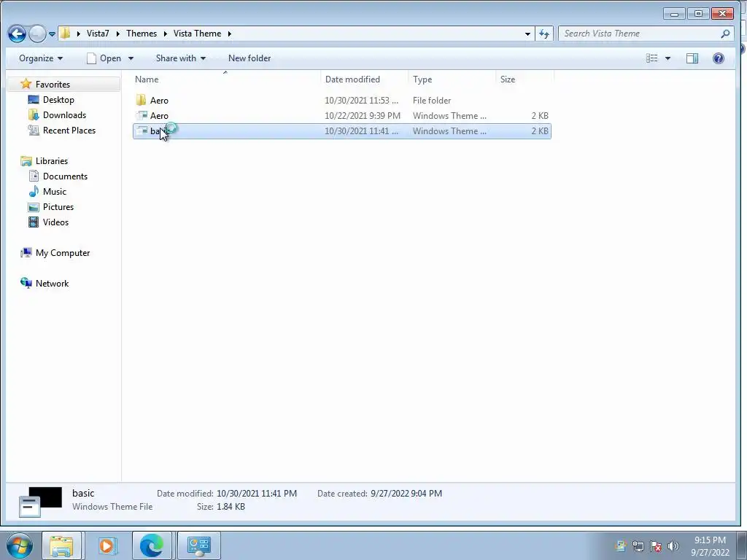Open Recent Places in Favorites
Screen dimensions: 747x560
coord(69,130)
